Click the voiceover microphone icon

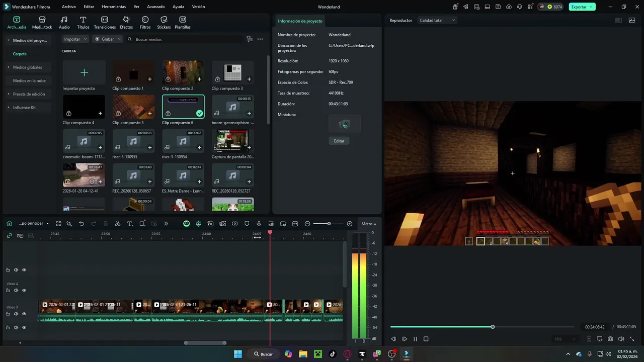259,224
